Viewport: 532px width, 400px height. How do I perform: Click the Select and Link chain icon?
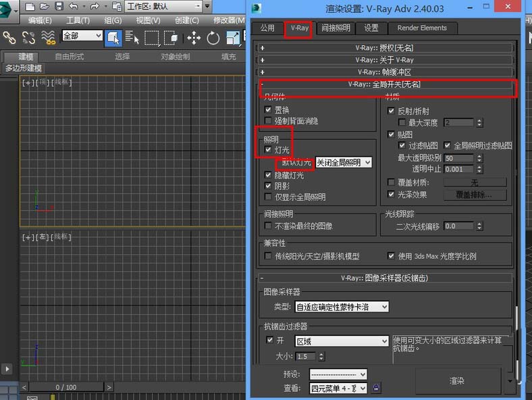[9, 38]
